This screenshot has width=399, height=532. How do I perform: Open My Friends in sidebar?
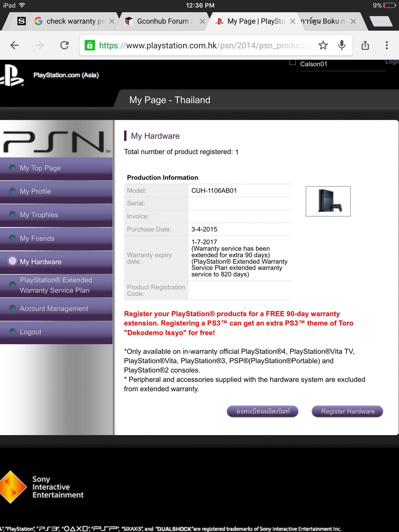coord(56,239)
